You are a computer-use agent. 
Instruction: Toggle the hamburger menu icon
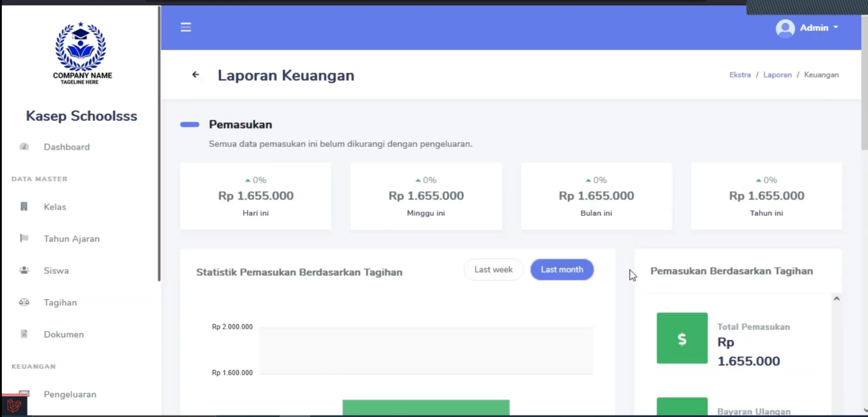186,27
